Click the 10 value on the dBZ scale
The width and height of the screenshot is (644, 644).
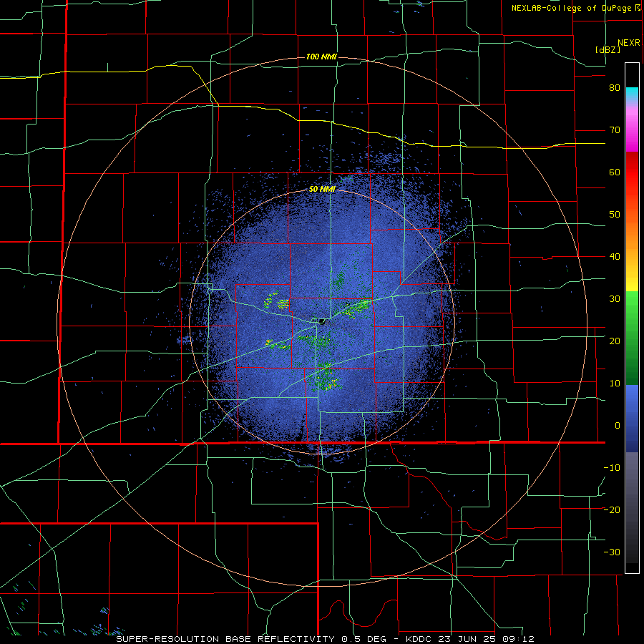pos(615,384)
